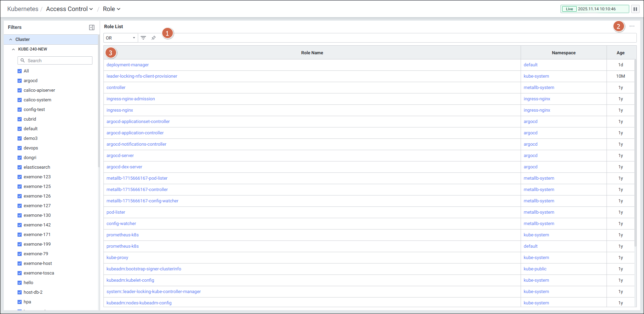The width and height of the screenshot is (644, 314).
Task: Click the namespace Search input field
Action: click(x=58, y=60)
